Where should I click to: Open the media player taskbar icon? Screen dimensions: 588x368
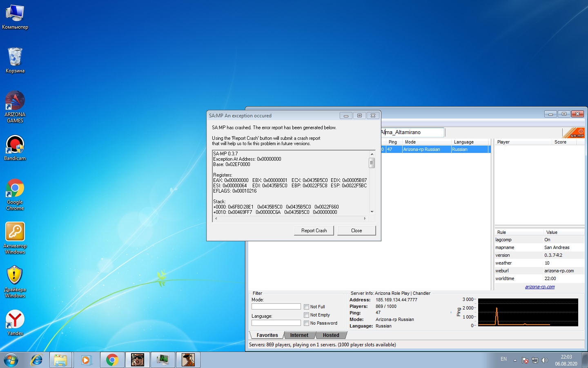point(86,360)
